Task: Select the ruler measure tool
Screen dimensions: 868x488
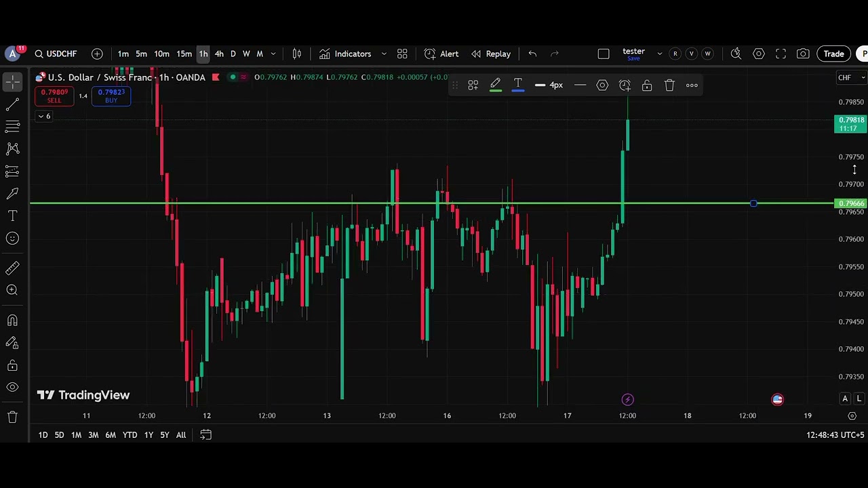Action: (x=12, y=268)
